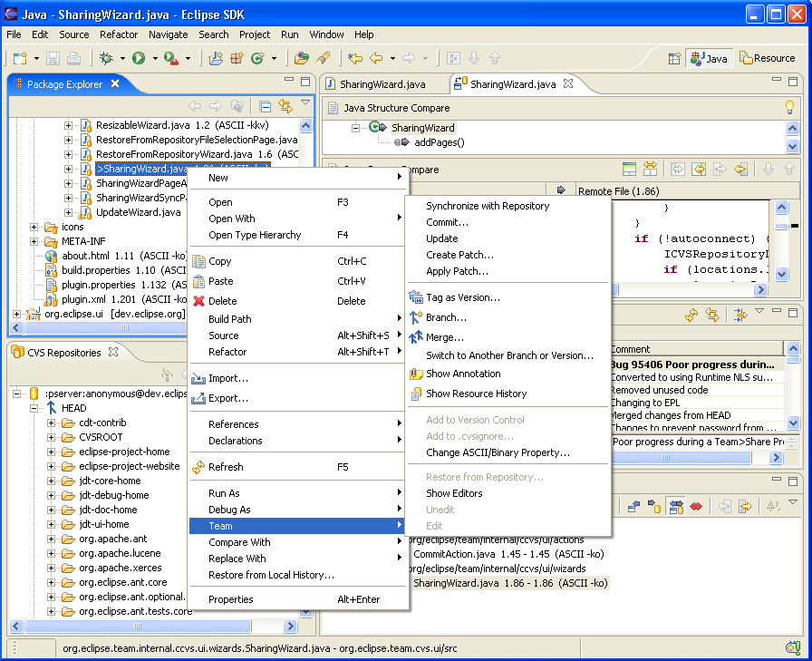Open the Team submenu in context menu
The height and width of the screenshot is (661, 812).
(297, 526)
